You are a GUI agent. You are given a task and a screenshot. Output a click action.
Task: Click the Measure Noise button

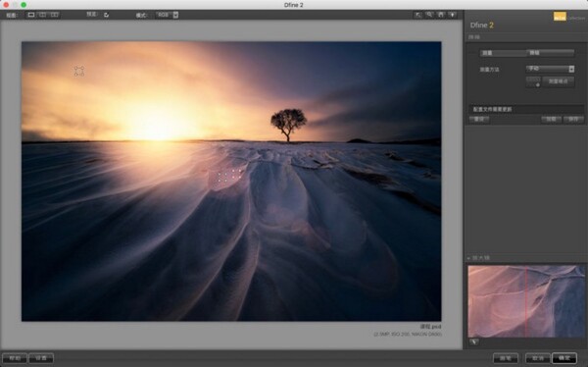(559, 81)
